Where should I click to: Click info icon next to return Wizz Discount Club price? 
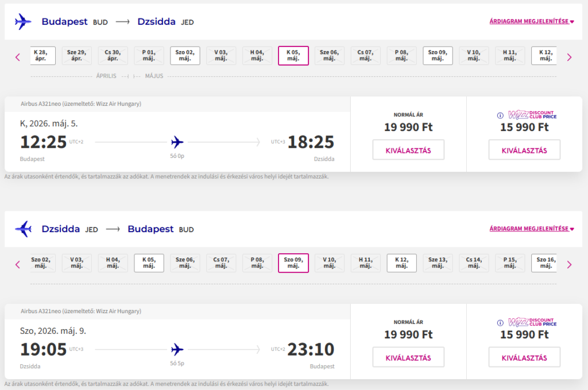coord(500,322)
